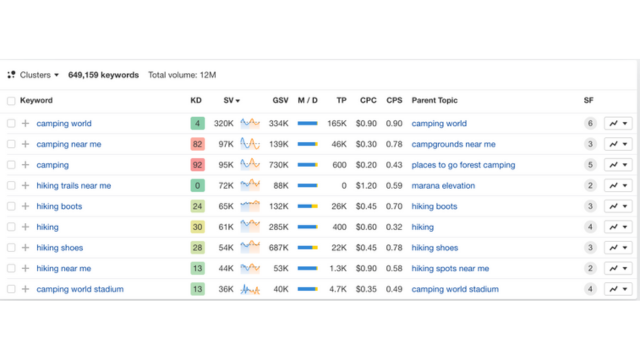This screenshot has width=640, height=360.
Task: Click plus icon beside hiking boots
Action: click(x=25, y=206)
